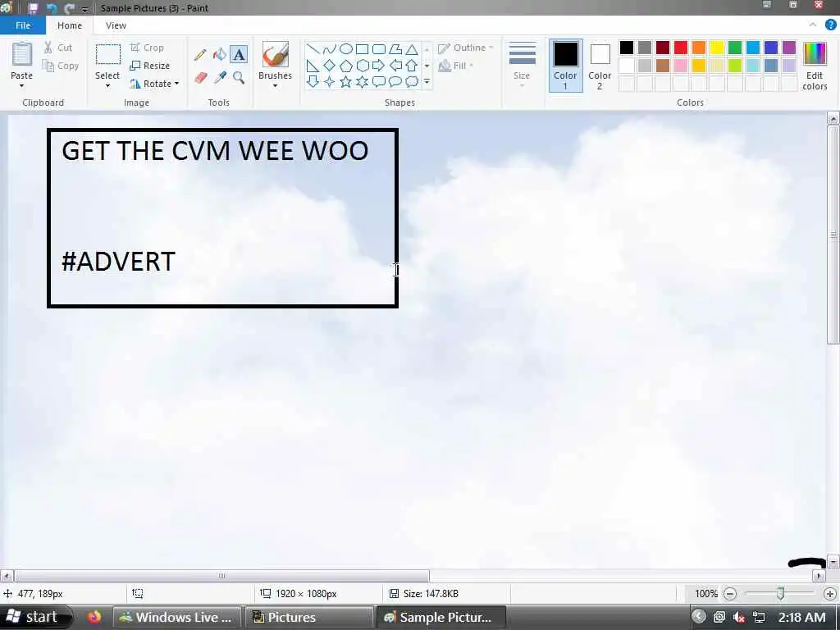
Task: Choose the Line shape
Action: pos(313,49)
